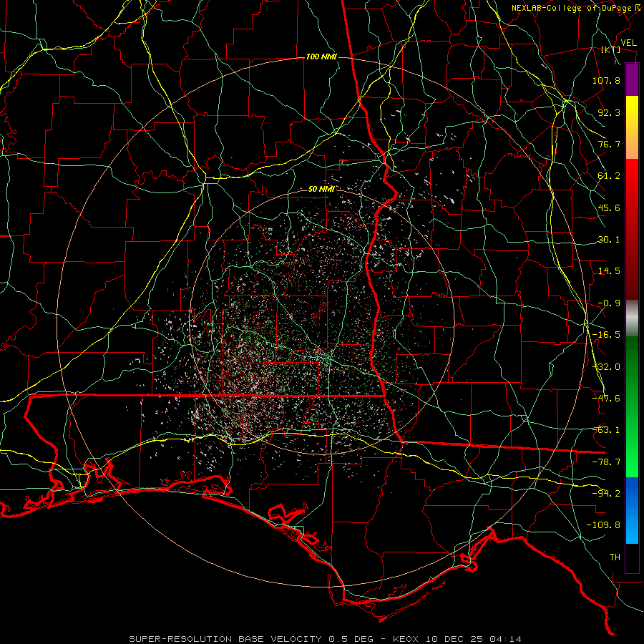Click the 45.6 velocity scale value
The image size is (644, 644).
click(x=609, y=208)
